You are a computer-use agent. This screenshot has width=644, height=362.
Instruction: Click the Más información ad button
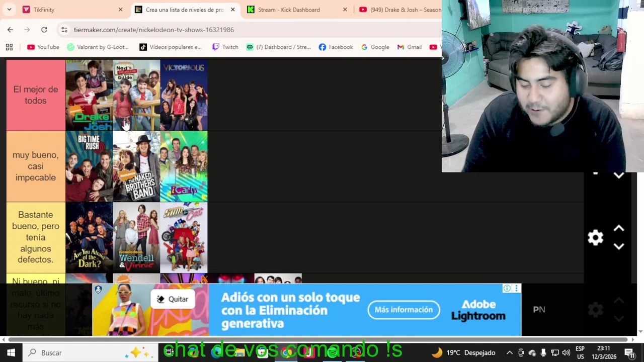(x=404, y=310)
